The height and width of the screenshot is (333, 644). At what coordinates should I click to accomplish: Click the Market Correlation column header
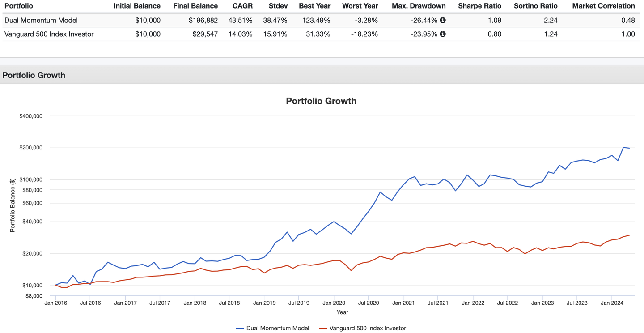click(603, 6)
